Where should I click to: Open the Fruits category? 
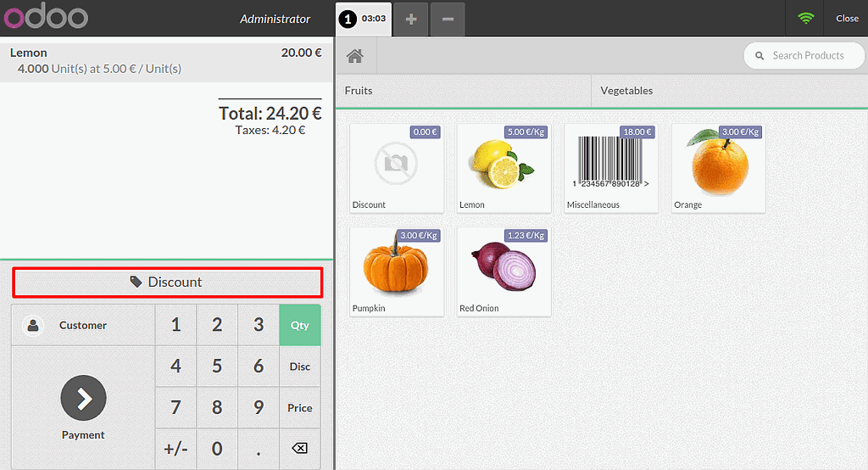tap(462, 91)
